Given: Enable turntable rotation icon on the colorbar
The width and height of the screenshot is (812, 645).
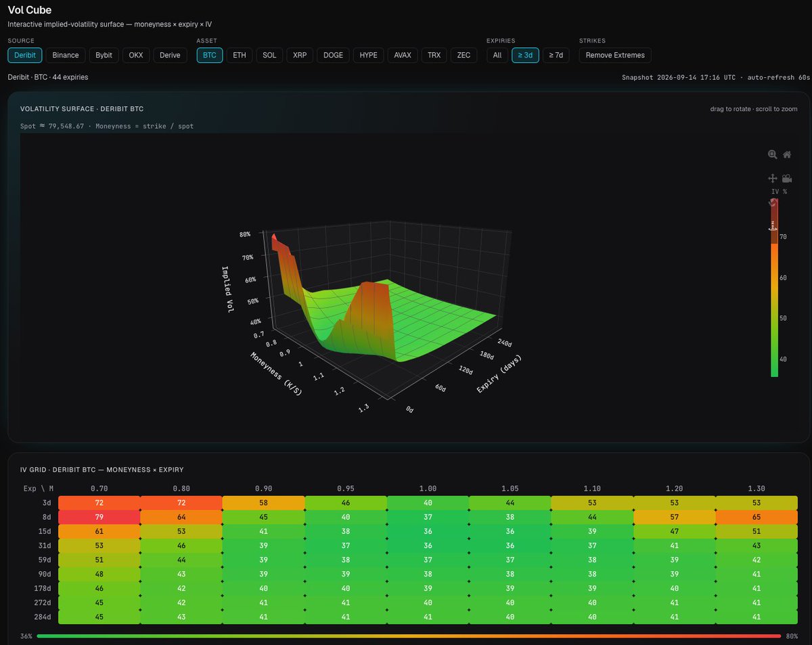Looking at the screenshot, I should (772, 226).
